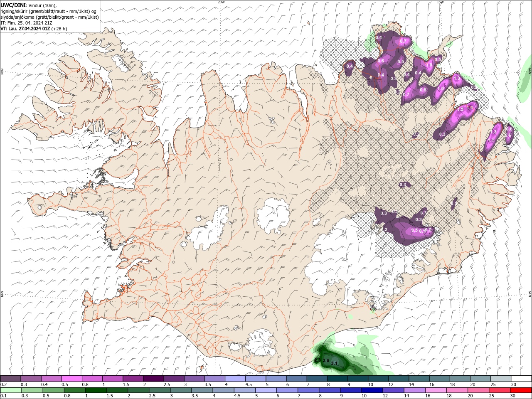Screen dimensions: 532x399
Task: Click the '(+28 h)' forecast offset text
Action: (x=59, y=29)
